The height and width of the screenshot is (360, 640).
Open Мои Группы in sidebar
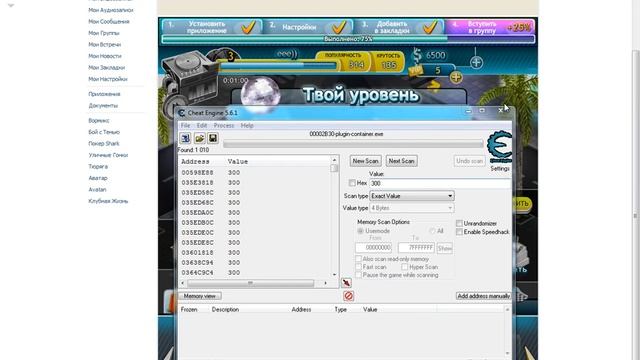[104, 33]
